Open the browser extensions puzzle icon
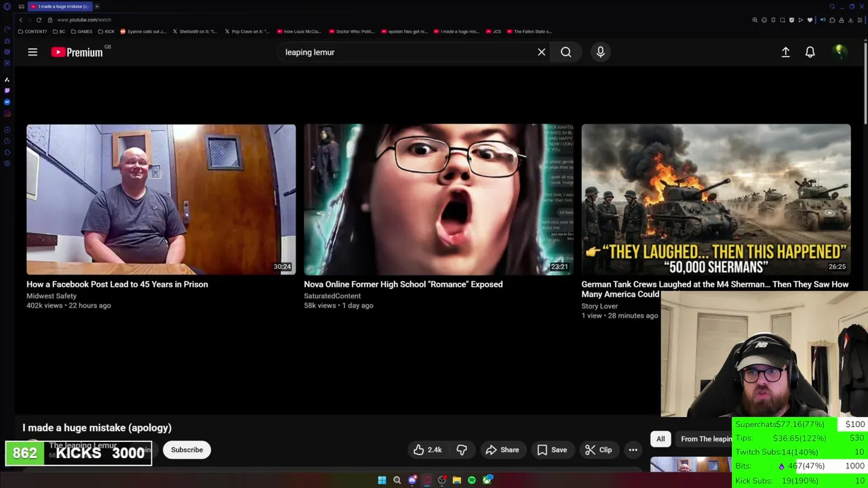 coord(832,20)
